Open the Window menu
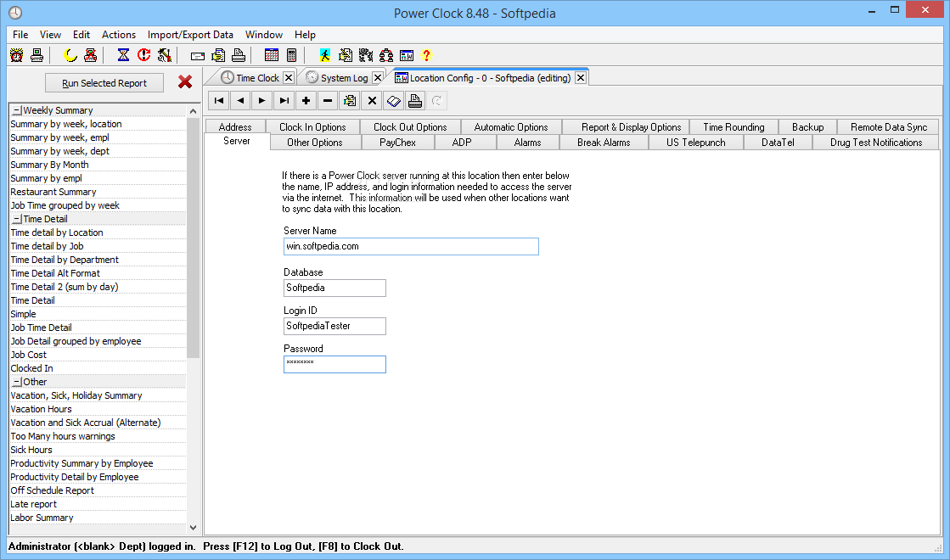The width and height of the screenshot is (950, 560). tap(263, 35)
